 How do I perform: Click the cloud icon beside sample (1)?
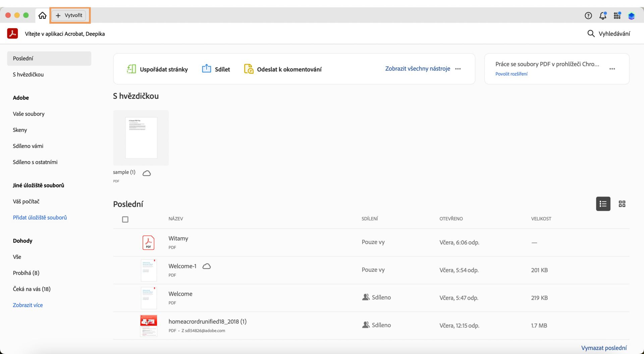click(x=147, y=173)
